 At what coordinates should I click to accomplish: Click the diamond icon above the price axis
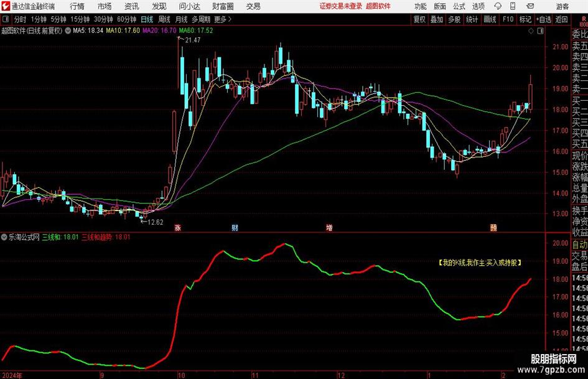tap(531, 31)
